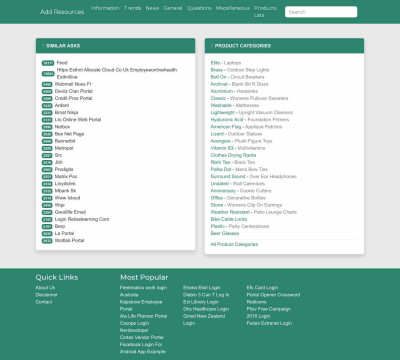Click the Similar Asks panel header

(x=115, y=46)
